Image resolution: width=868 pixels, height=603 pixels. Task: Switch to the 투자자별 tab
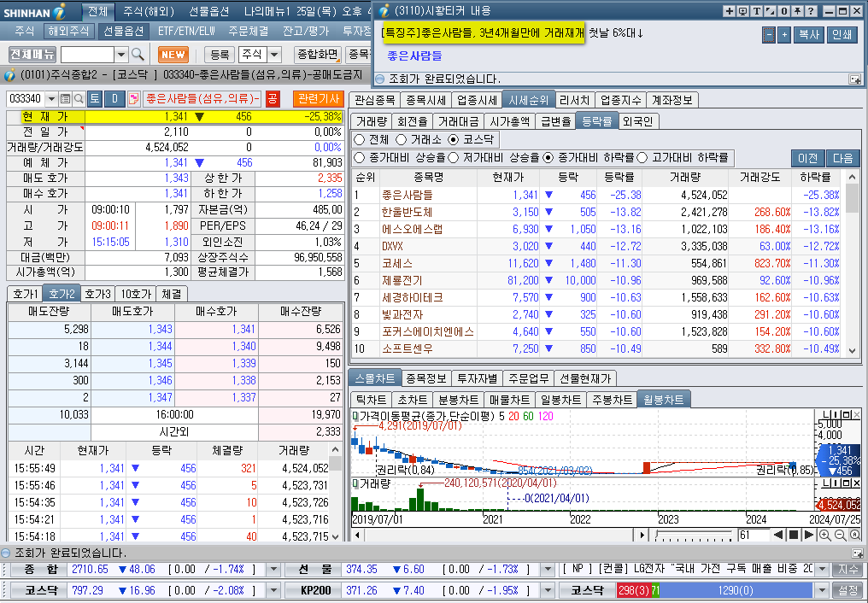tap(478, 378)
